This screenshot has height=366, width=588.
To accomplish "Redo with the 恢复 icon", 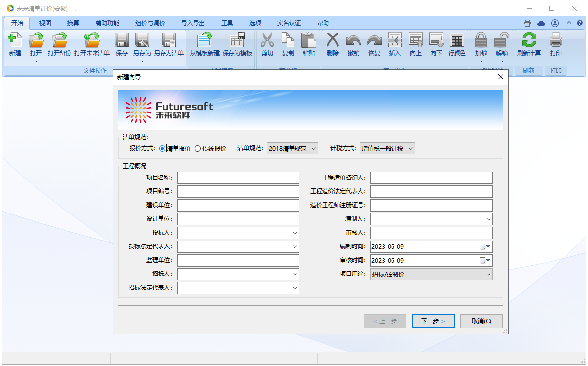I will (374, 40).
